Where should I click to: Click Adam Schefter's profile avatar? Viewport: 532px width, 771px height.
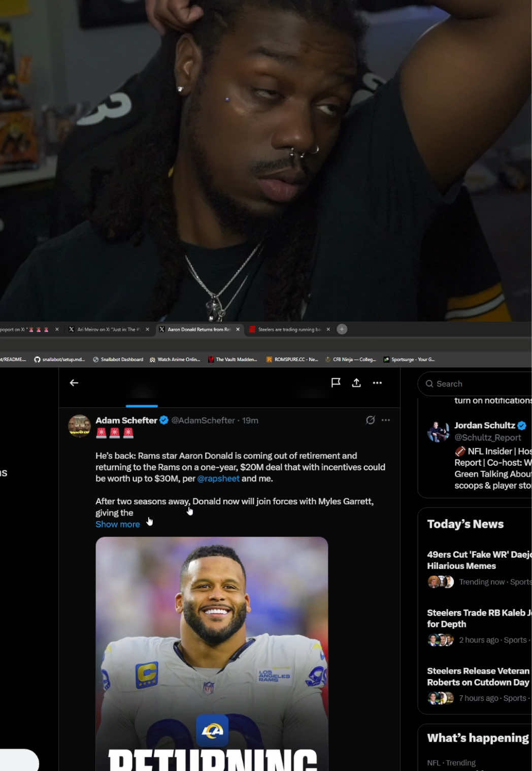pos(79,426)
